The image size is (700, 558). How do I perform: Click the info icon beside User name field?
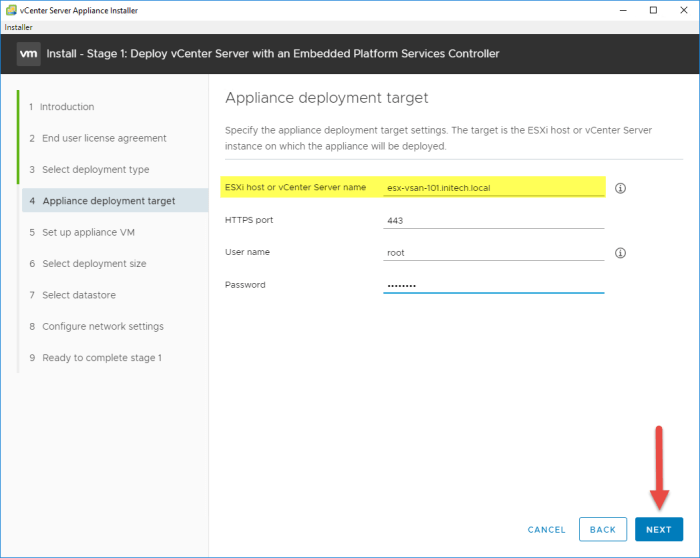point(620,253)
